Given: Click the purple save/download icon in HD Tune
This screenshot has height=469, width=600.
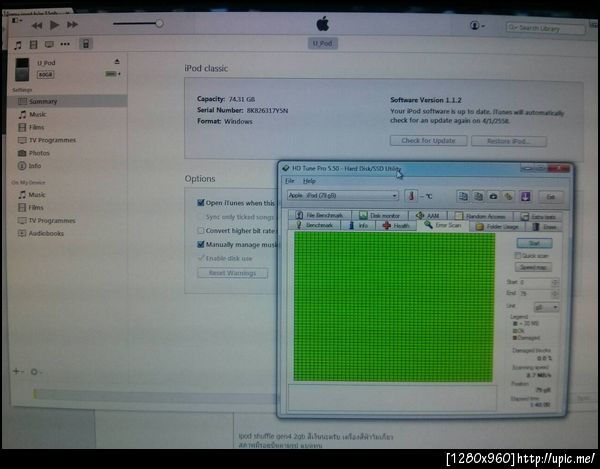Looking at the screenshot, I should click(x=525, y=197).
